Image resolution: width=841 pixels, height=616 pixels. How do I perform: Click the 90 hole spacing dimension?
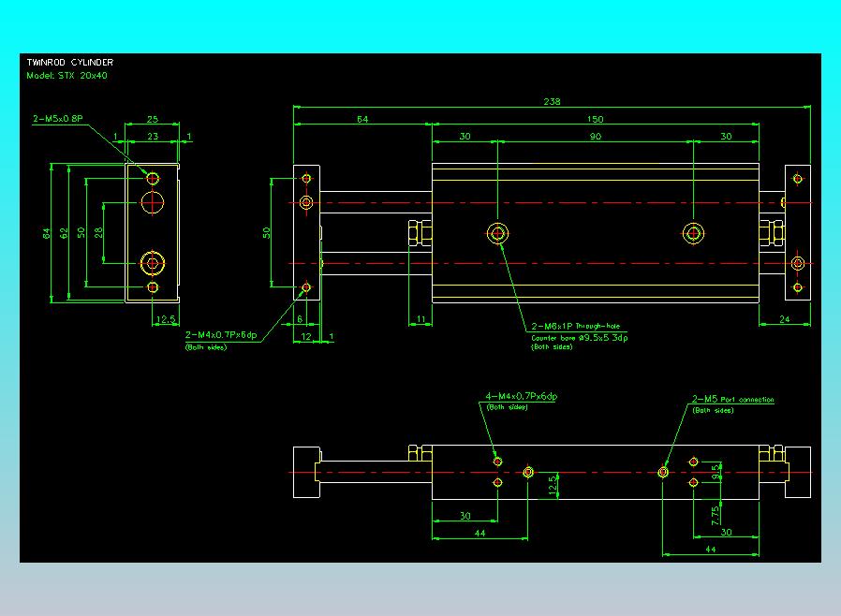(x=596, y=136)
